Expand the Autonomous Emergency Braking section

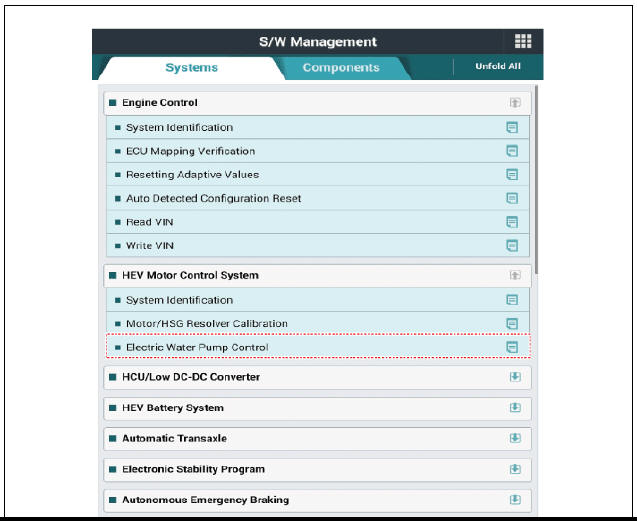[515, 499]
